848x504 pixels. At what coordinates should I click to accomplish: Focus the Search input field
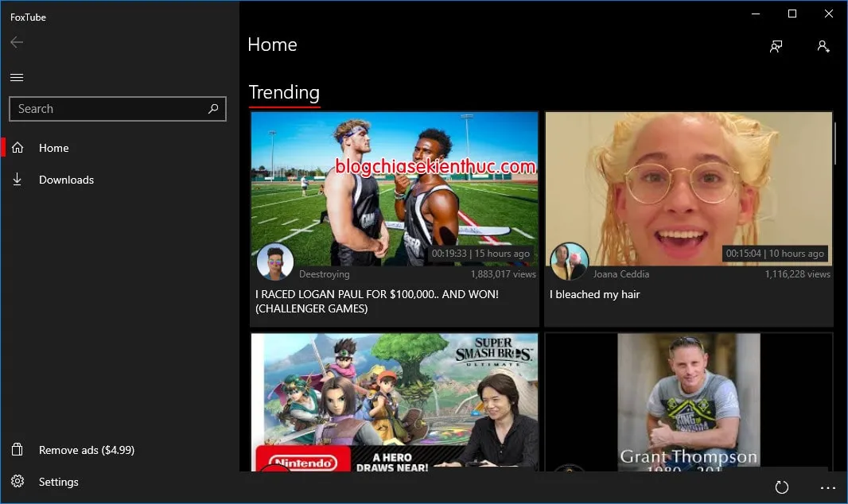[118, 109]
